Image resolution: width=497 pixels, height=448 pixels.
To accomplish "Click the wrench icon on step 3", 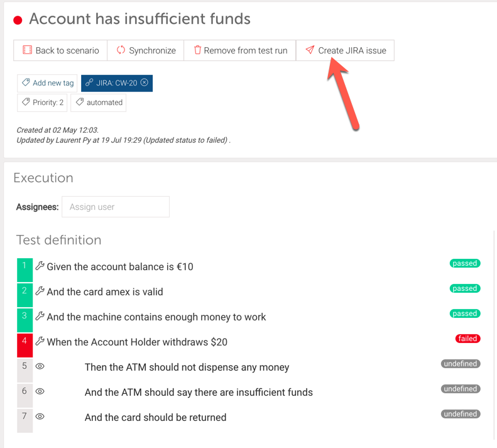I will pos(40,316).
